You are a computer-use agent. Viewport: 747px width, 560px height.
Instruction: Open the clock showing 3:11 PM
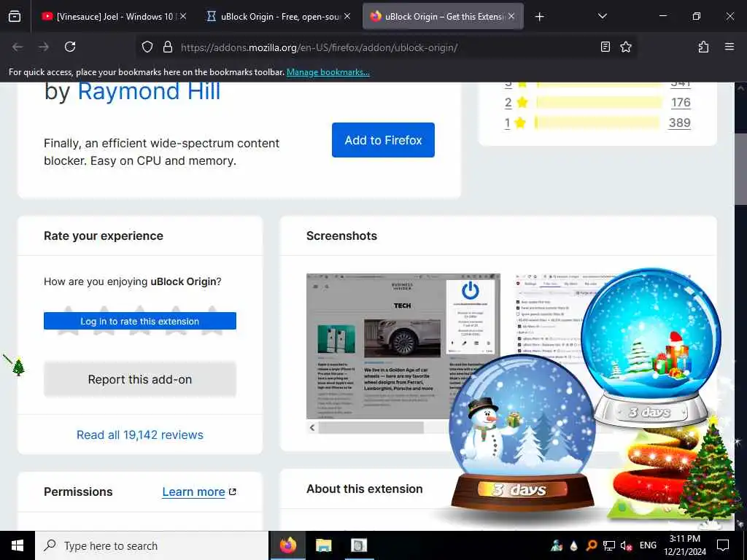[x=685, y=545]
